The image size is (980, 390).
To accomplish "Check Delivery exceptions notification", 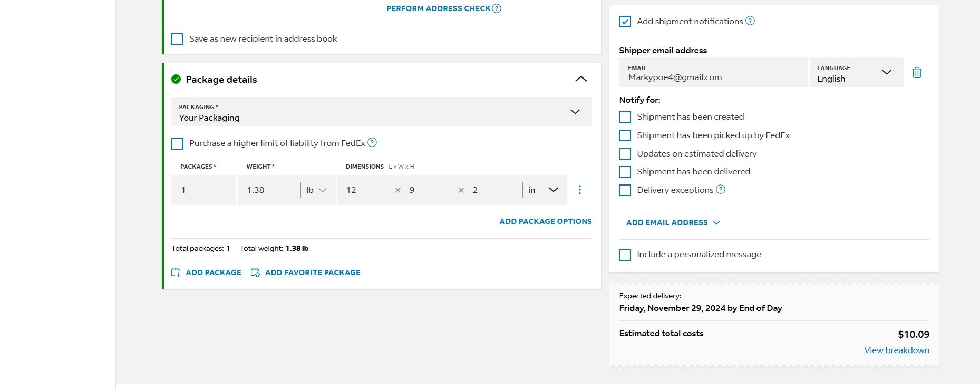I will coord(625,190).
